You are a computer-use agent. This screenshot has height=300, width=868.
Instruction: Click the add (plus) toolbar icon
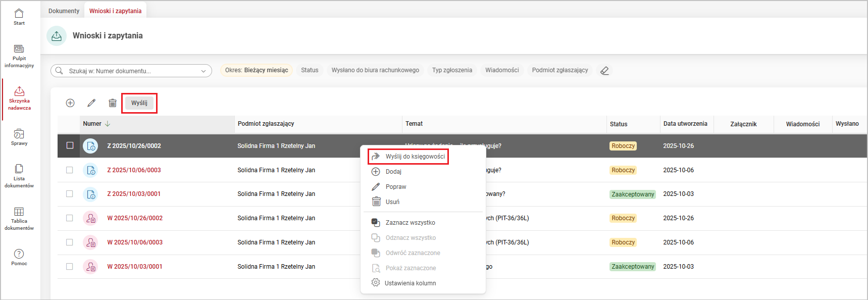[70, 103]
